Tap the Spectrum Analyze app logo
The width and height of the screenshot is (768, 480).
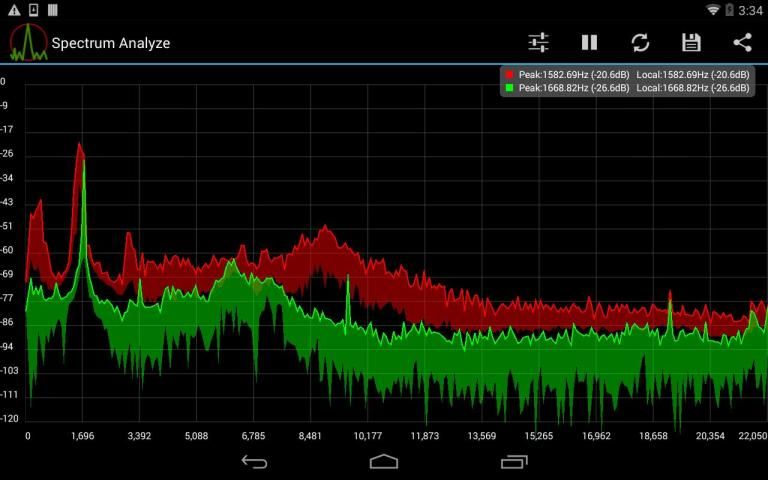pyautogui.click(x=28, y=42)
